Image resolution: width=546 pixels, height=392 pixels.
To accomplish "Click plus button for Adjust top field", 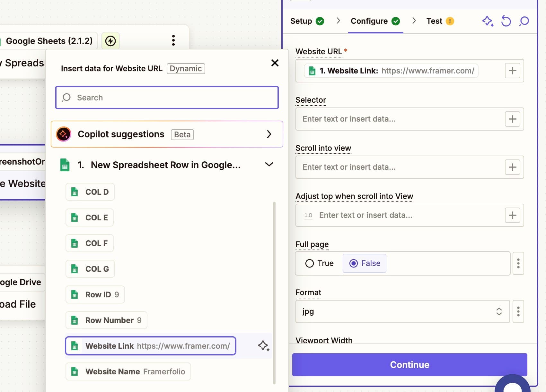I will 513,215.
